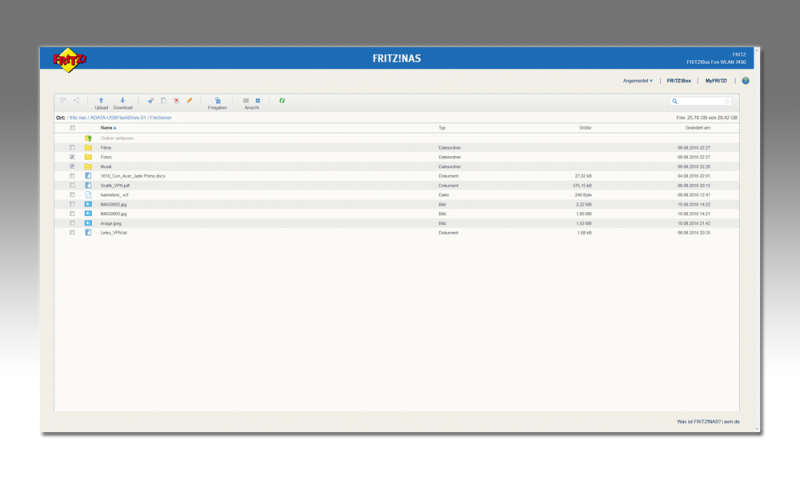
Task: Open the Musik folder name
Action: (106, 166)
